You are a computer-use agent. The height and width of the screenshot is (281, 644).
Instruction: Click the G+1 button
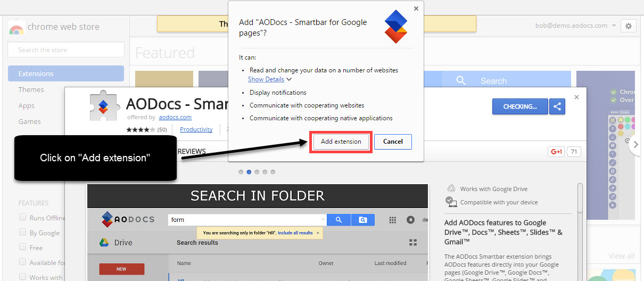click(556, 152)
